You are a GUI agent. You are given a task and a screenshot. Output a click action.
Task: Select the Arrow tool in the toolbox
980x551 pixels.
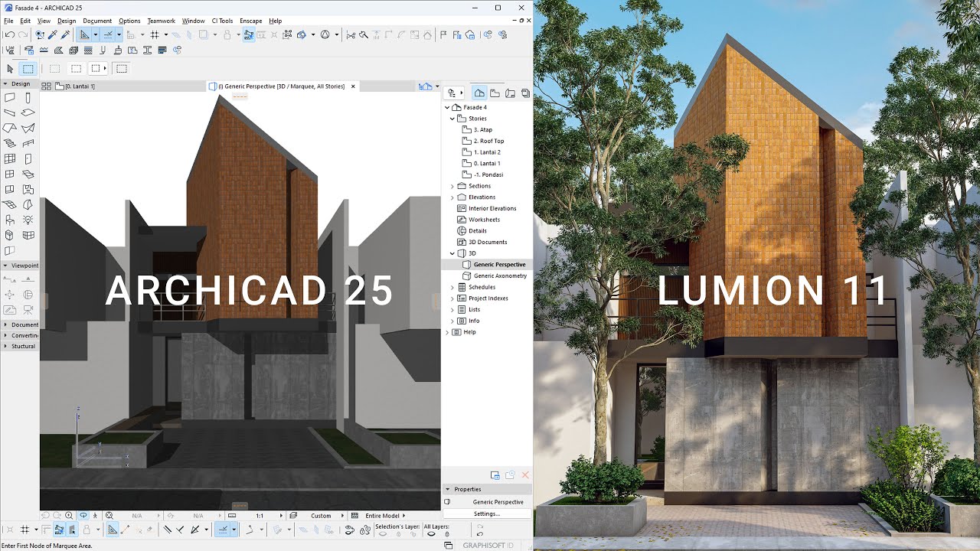coord(10,69)
